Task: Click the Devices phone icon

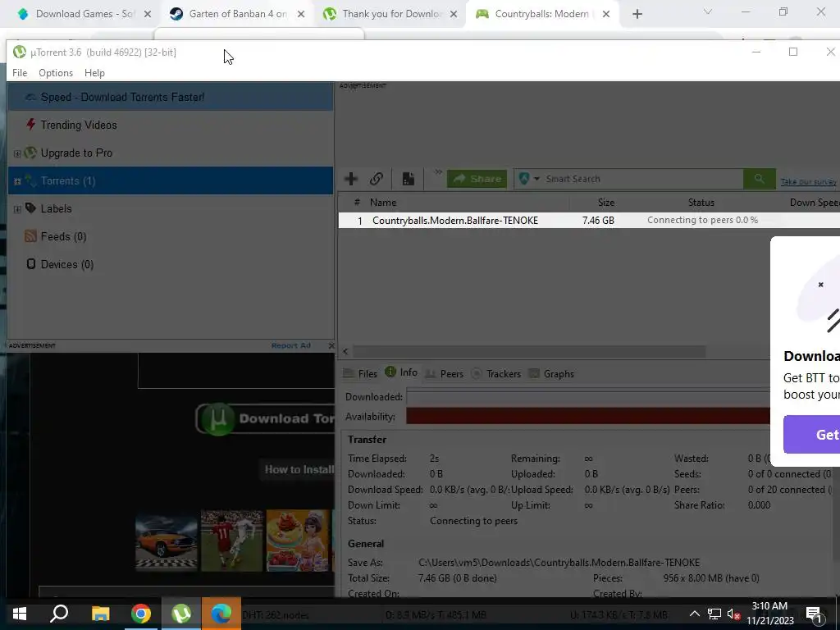Action: point(31,263)
